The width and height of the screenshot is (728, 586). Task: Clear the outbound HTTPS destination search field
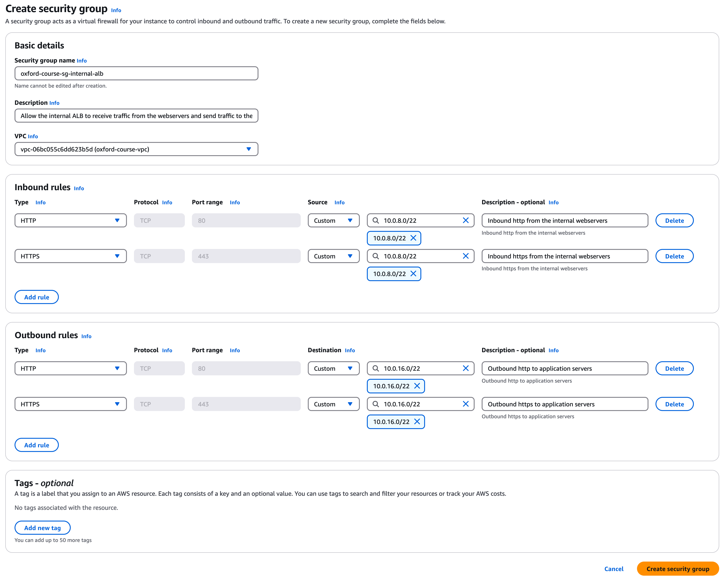click(466, 404)
